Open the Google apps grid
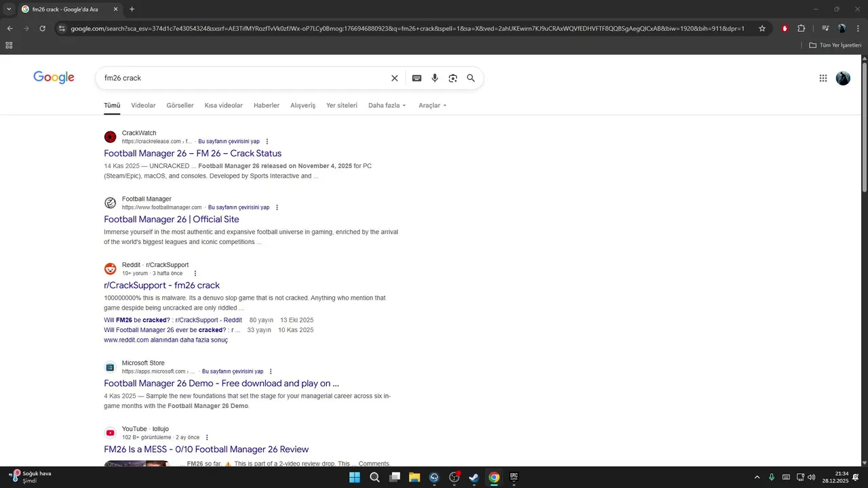Screen dimensions: 868x488 823,78
